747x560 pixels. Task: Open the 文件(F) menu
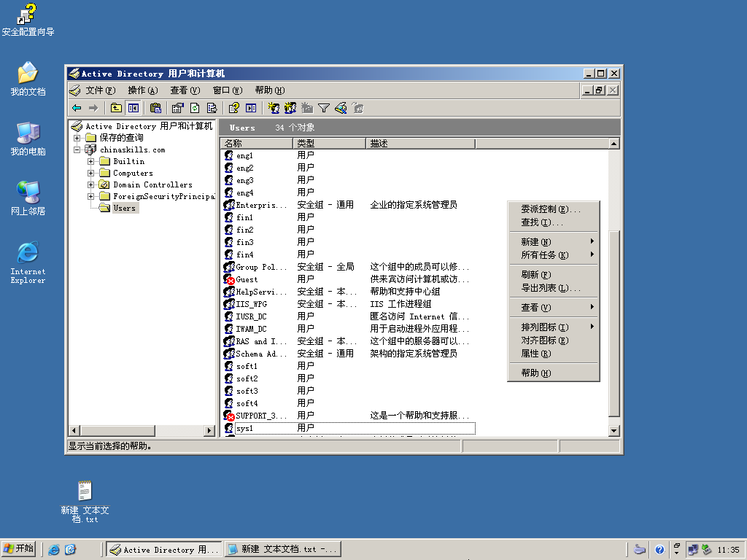[x=101, y=90]
